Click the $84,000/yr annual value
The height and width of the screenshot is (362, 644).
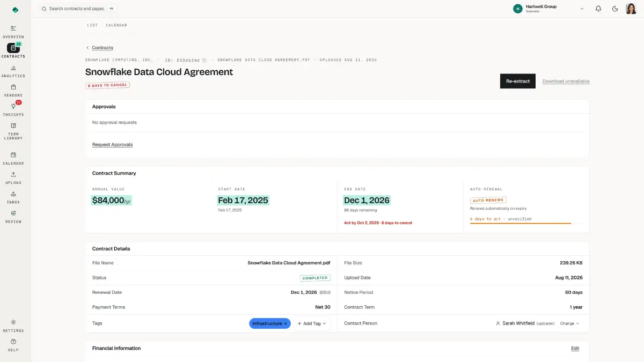(111, 201)
